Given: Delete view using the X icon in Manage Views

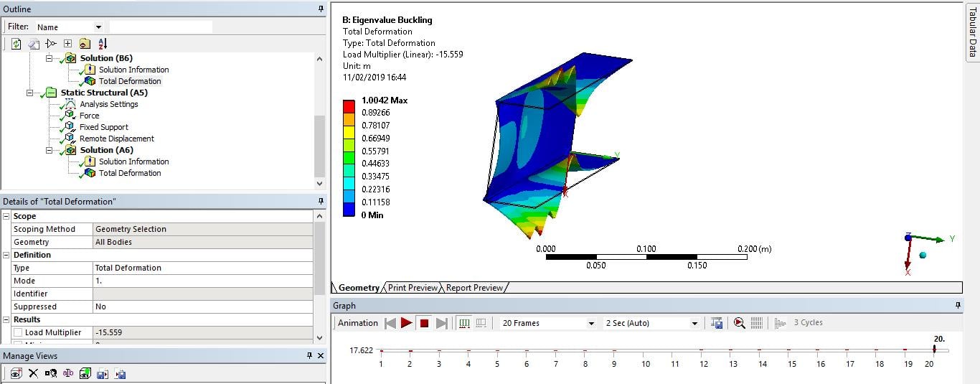Looking at the screenshot, I should [x=33, y=373].
